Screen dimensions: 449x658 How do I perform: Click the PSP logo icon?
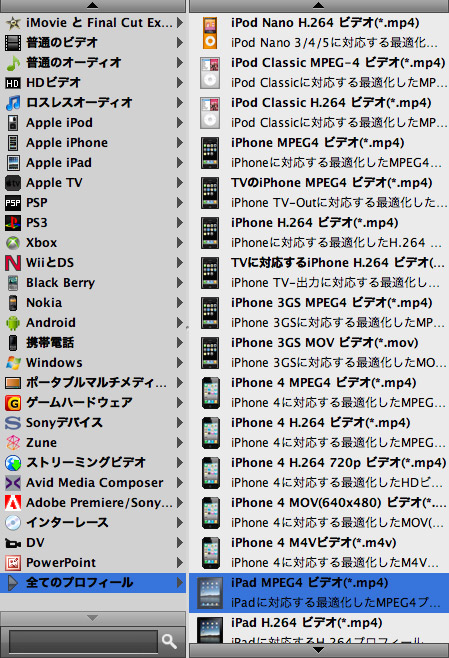coord(13,203)
